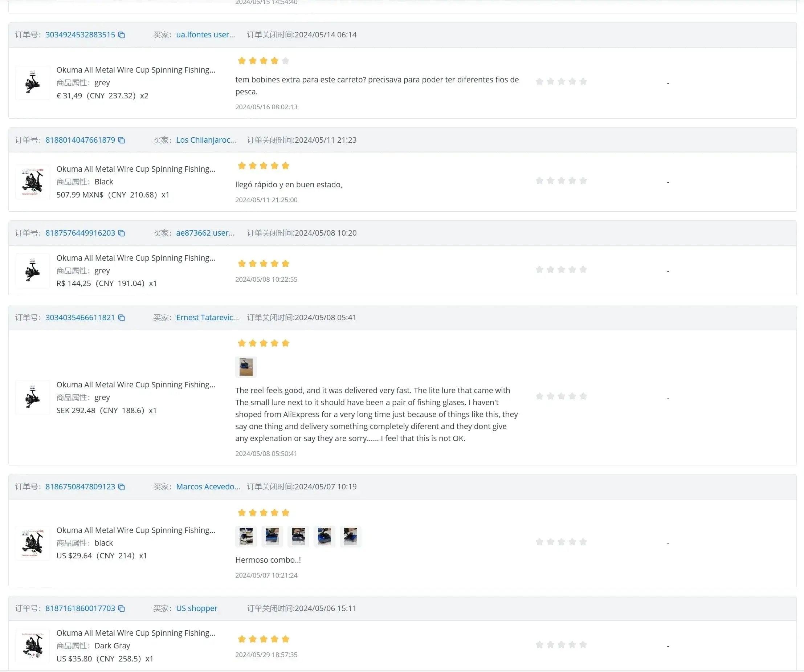Copy order number 8186750847809123
Viewport: 804px width, 672px height.
(x=121, y=487)
